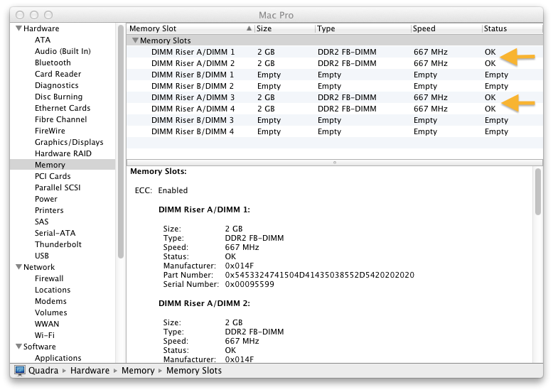Viewport: 553px width, 392px height.
Task: Select DIMM Riser B/DIMM 1 row
Action: pos(334,75)
